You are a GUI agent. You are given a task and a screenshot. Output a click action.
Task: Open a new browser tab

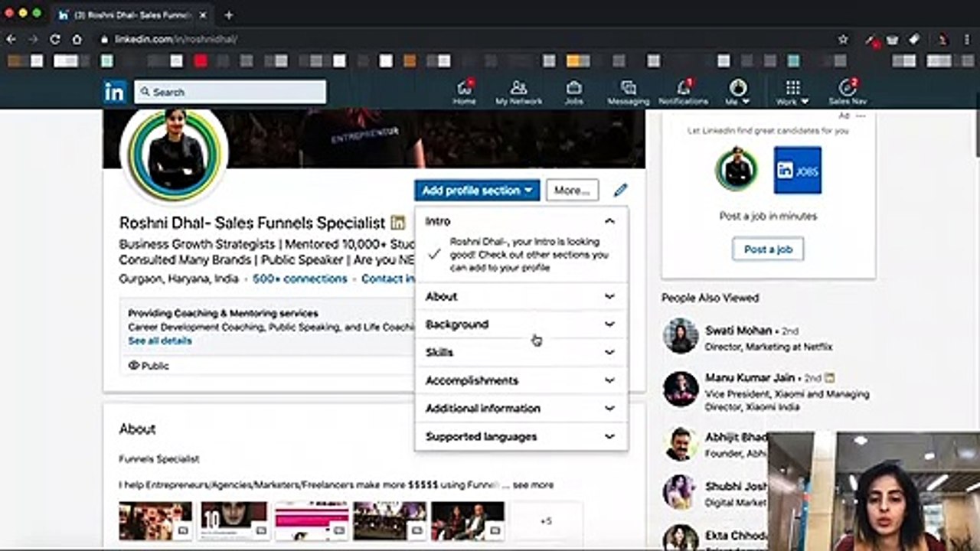point(229,15)
